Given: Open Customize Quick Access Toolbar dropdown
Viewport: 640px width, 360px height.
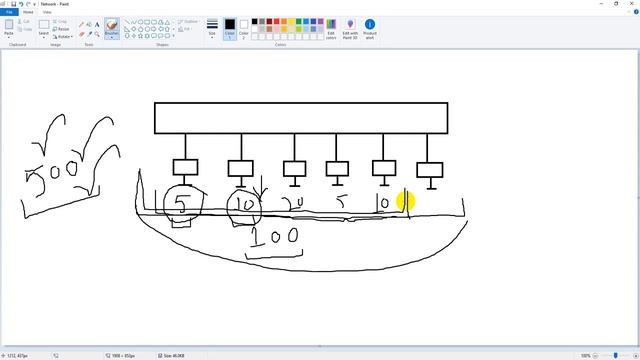Looking at the screenshot, I should tap(34, 4).
